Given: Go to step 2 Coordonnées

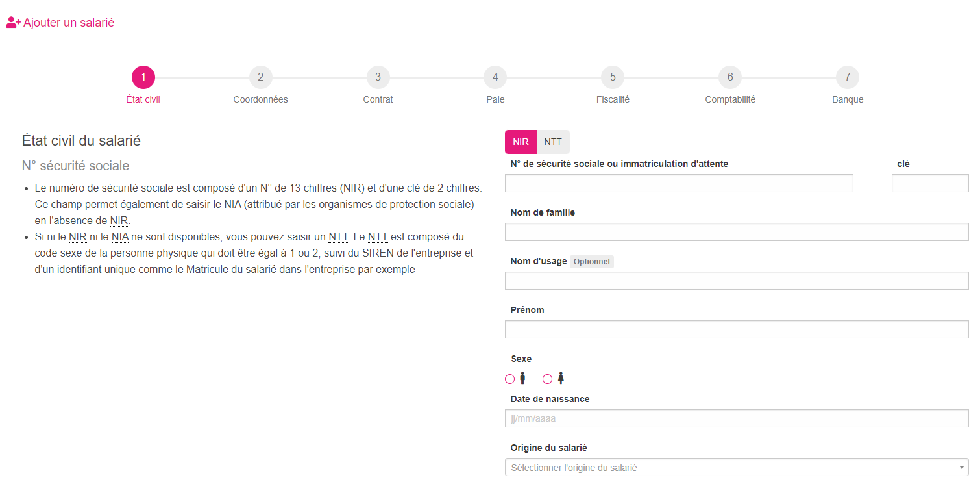Looking at the screenshot, I should [x=260, y=77].
